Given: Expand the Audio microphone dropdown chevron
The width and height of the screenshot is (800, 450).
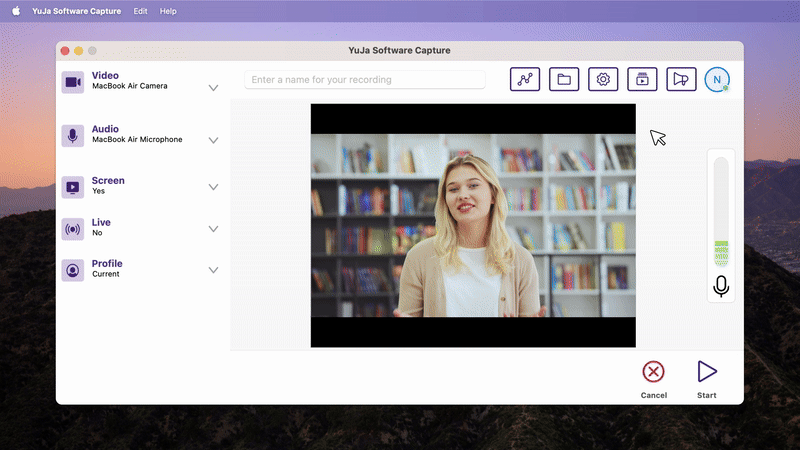Looking at the screenshot, I should tap(213, 141).
